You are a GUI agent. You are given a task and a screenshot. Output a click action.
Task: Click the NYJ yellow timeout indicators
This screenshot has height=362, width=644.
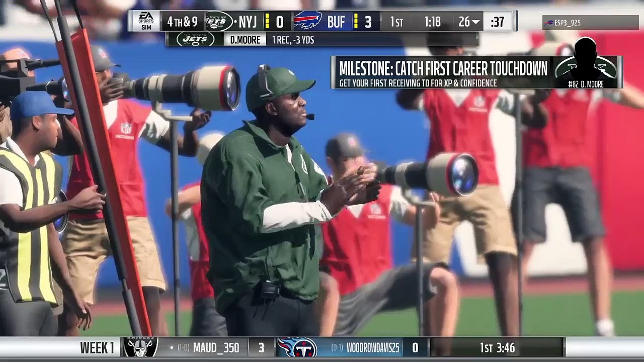click(267, 22)
